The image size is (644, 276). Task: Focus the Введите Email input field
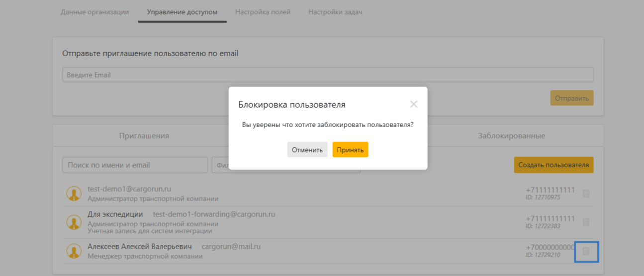[x=328, y=75]
